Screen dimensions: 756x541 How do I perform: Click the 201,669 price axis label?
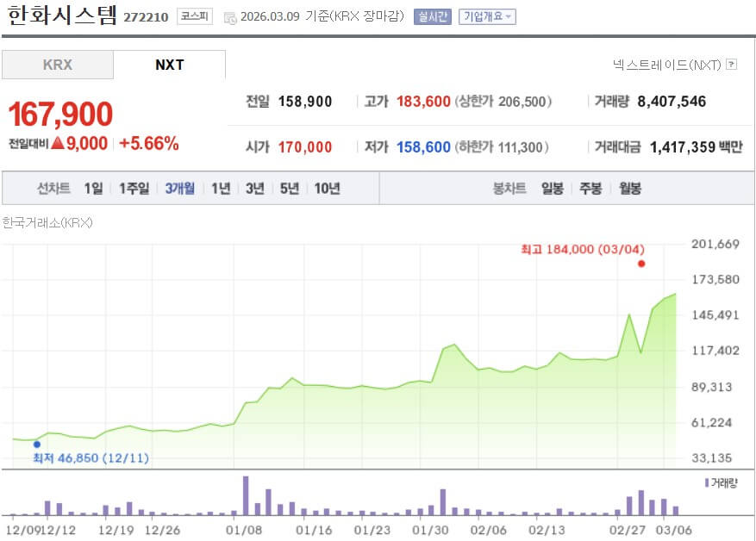(x=715, y=244)
